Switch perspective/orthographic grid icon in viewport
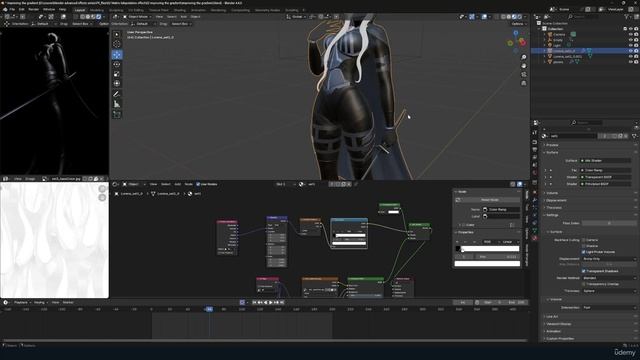Viewport: 640px width, 360px height. [x=524, y=83]
